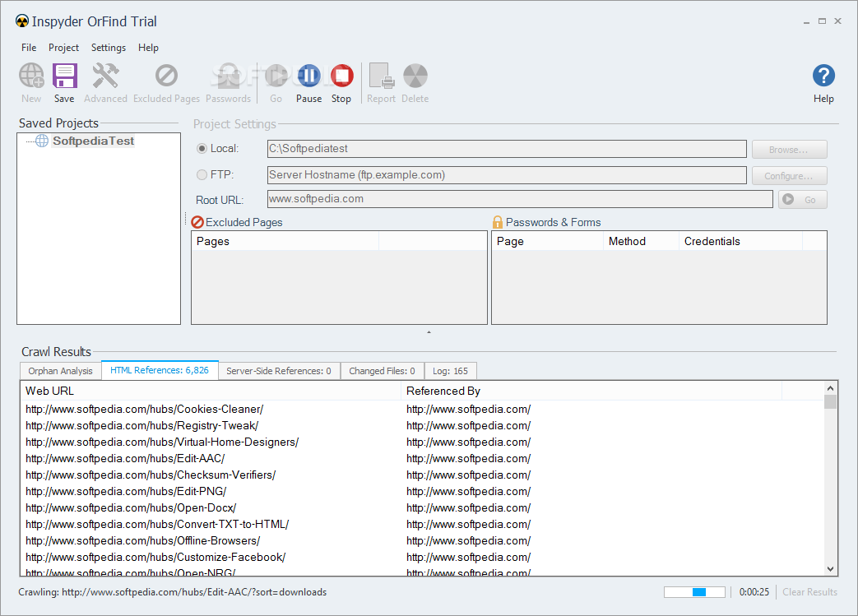Click the FTP Server Hostname field
Image resolution: width=858 pixels, height=616 pixels.
[x=507, y=175]
